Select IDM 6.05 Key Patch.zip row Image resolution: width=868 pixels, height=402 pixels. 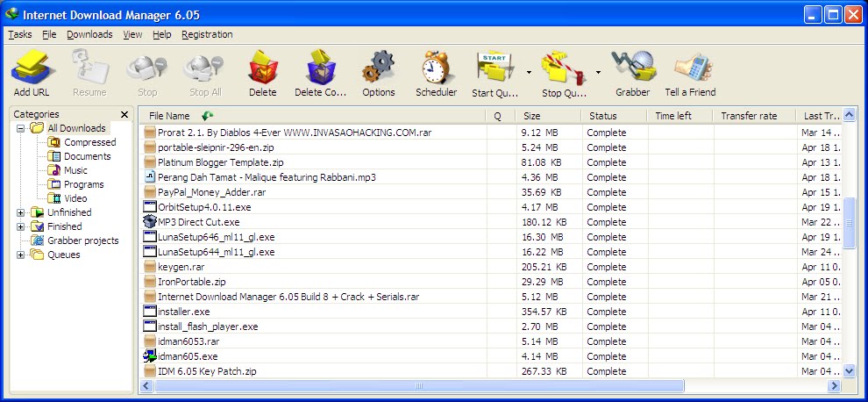pos(490,371)
